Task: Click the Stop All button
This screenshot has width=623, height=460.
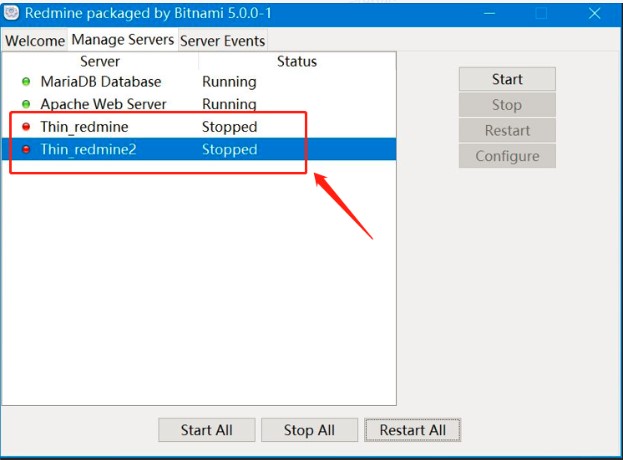Action: click(x=310, y=430)
